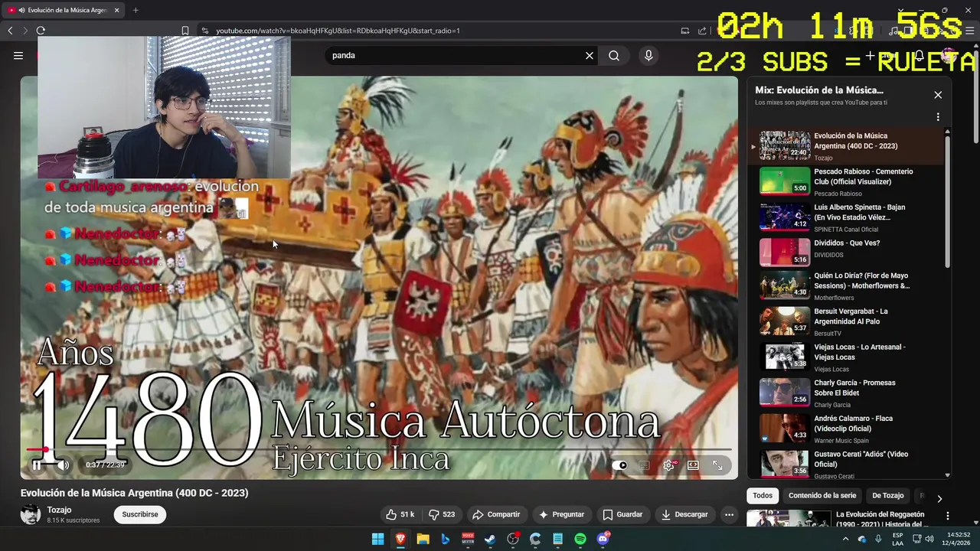Open the share icon in address bar
The image size is (980, 551).
pos(702,31)
